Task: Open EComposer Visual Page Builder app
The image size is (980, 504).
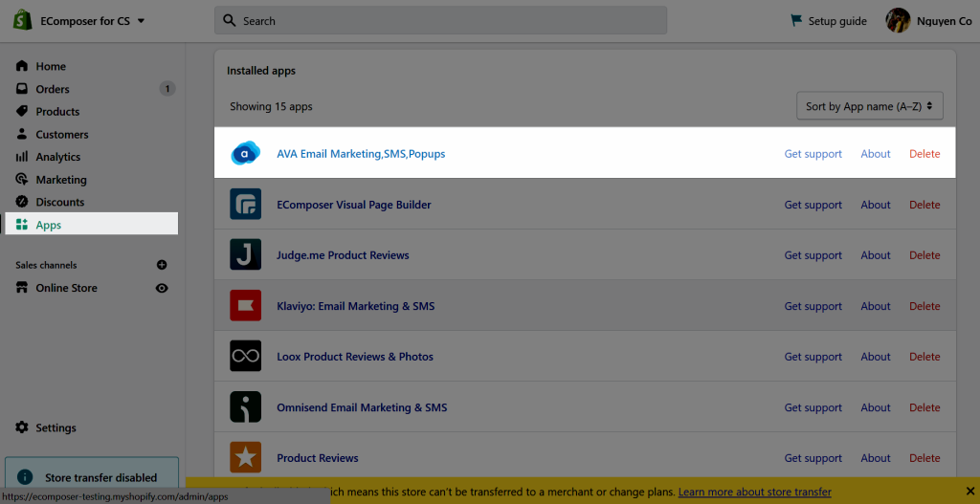Action: point(354,205)
